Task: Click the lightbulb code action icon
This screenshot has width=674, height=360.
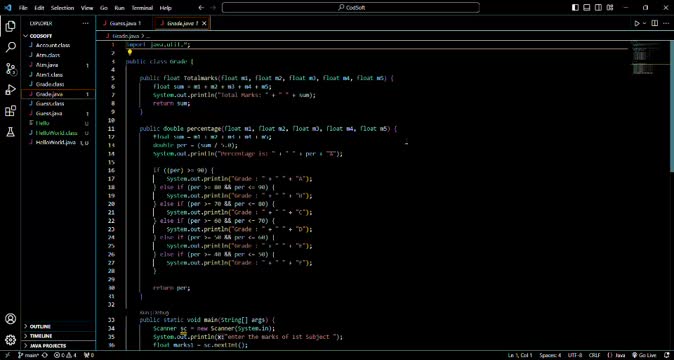Action: point(129,52)
